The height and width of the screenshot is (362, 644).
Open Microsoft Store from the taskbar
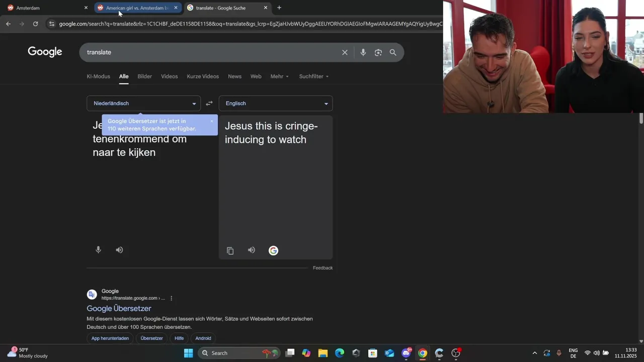pyautogui.click(x=373, y=353)
